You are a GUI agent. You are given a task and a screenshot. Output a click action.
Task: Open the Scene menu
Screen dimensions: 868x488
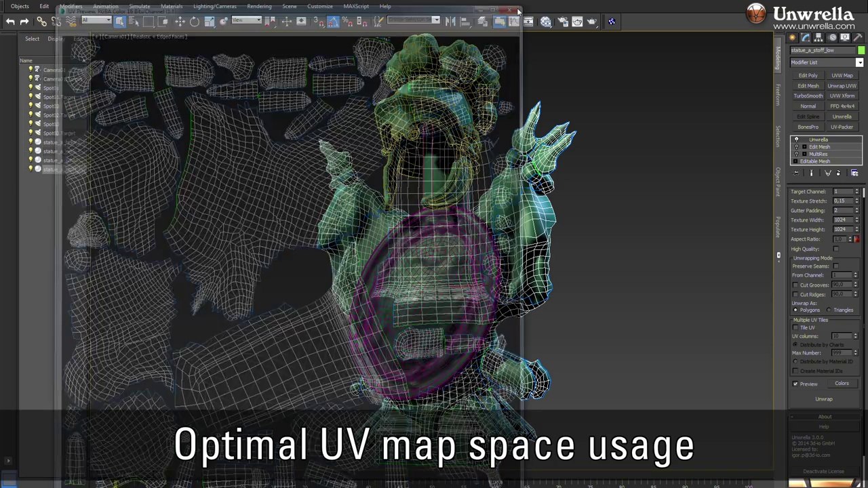[290, 6]
